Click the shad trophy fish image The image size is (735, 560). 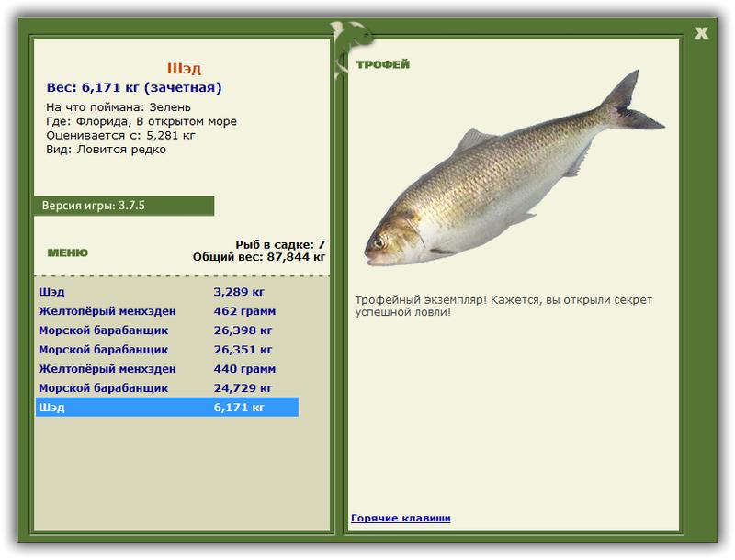(x=514, y=169)
